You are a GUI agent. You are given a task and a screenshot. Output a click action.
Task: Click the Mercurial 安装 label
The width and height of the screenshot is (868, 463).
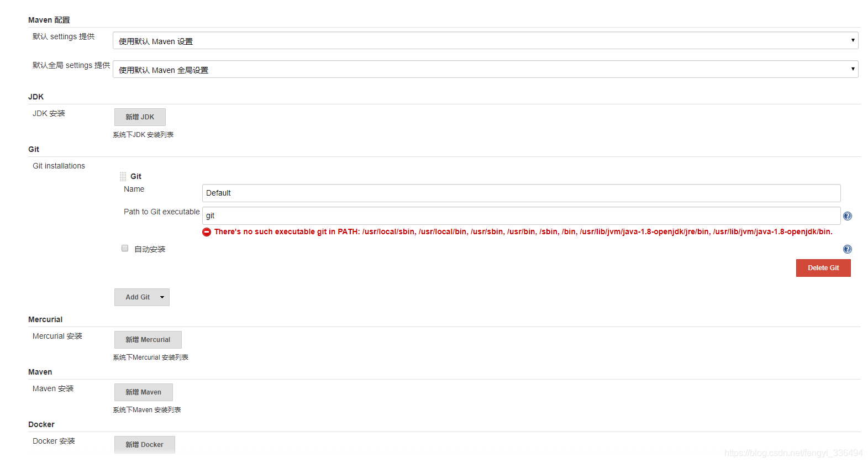click(57, 336)
